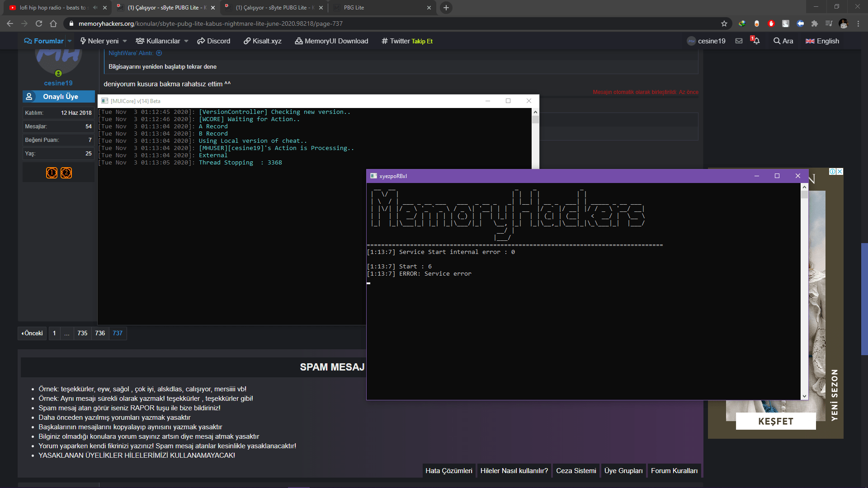
Task: Open the browser home page icon
Action: (x=53, y=23)
